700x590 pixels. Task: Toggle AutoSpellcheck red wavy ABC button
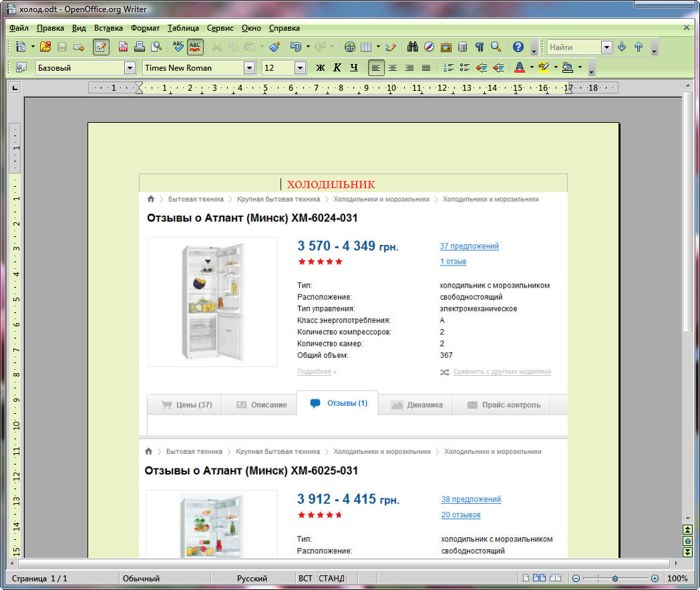click(x=195, y=47)
